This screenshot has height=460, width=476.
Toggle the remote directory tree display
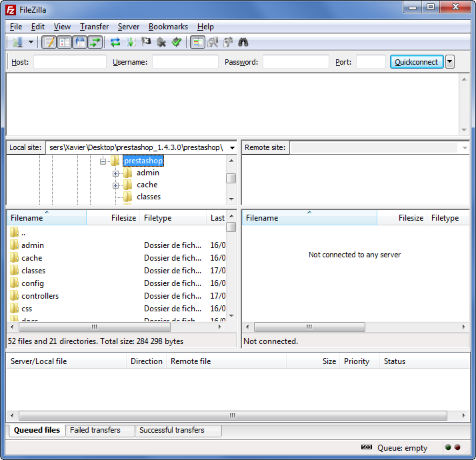pos(80,42)
